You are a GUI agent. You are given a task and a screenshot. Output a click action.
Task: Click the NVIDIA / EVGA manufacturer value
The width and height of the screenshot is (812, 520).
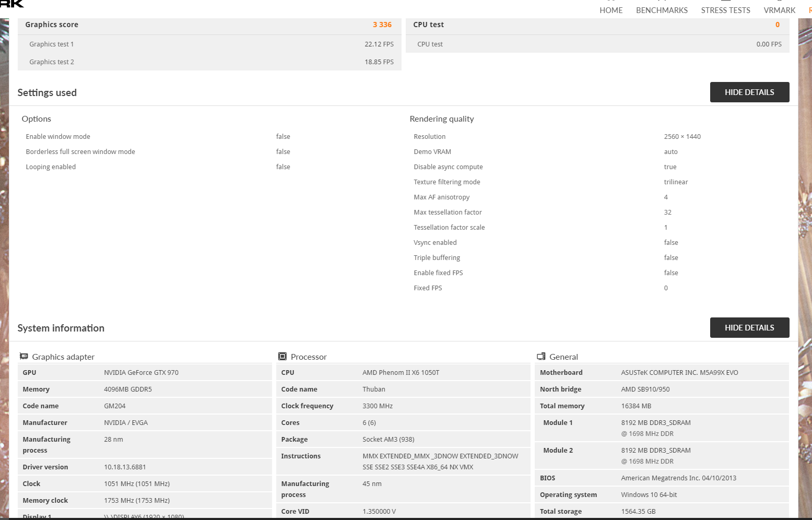click(126, 423)
